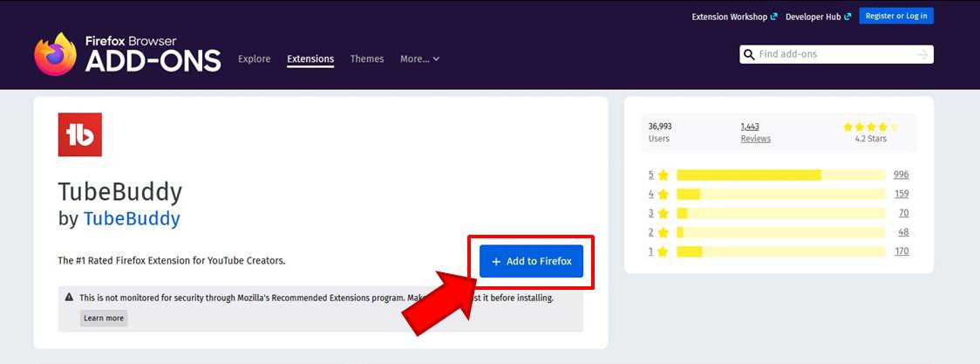Open the Themes section

(x=367, y=58)
